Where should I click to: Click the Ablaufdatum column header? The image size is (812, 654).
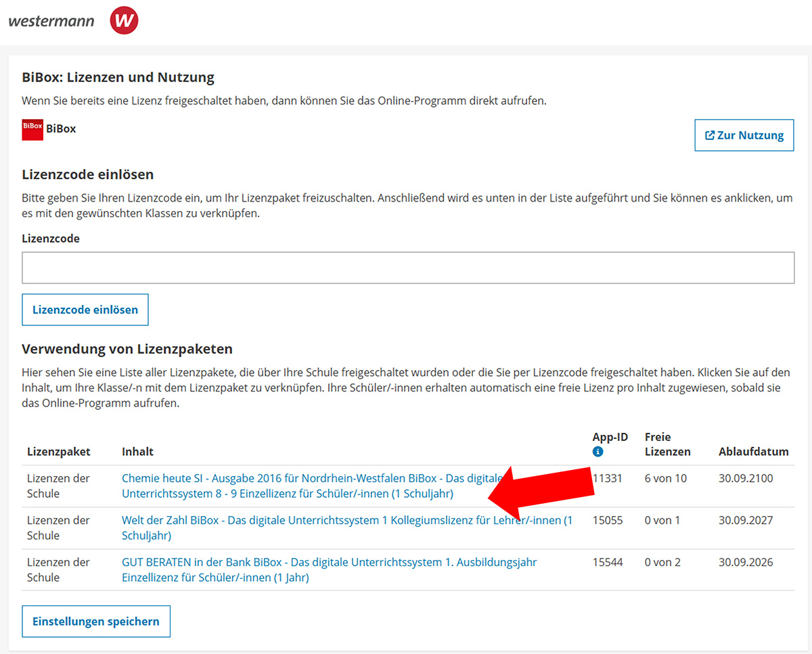coord(754,451)
